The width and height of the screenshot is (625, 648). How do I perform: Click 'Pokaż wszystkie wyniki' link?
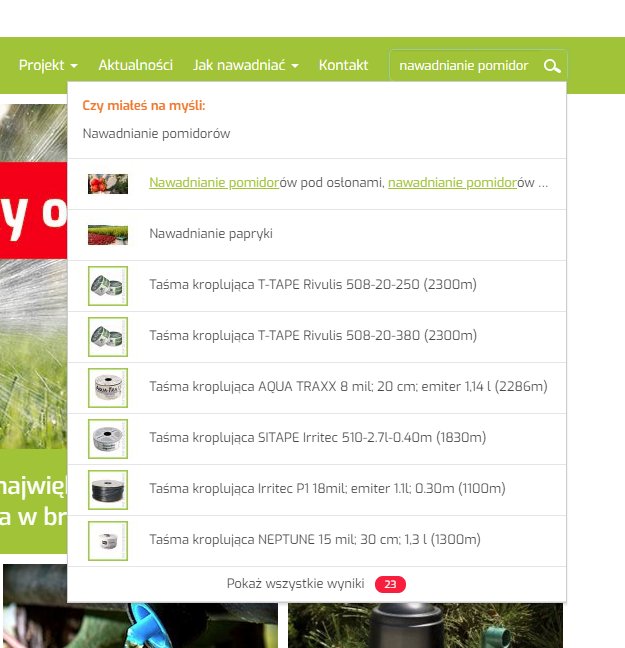coord(295,584)
